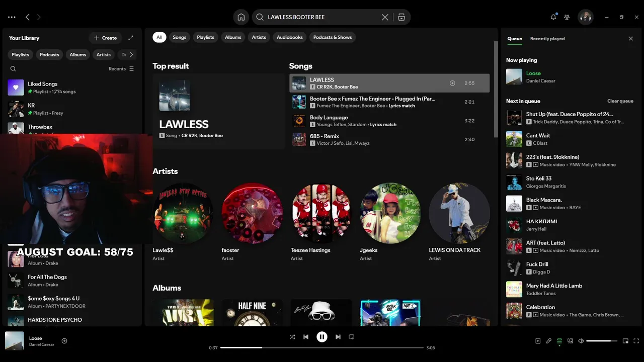The width and height of the screenshot is (644, 362).
Task: Add Loose to Liked Songs in player bar
Action: click(64, 341)
